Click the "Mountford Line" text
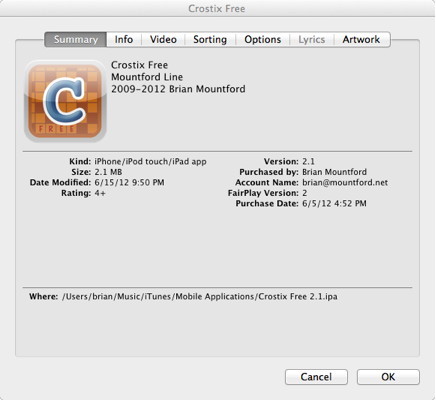The image size is (436, 400). [x=147, y=77]
